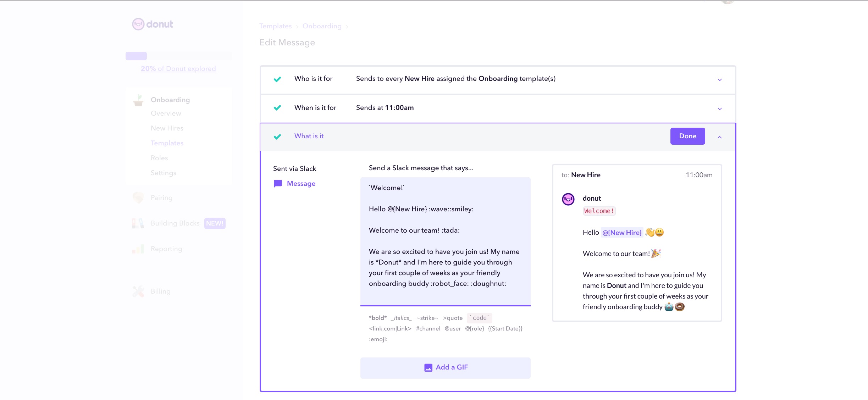The width and height of the screenshot is (868, 400).
Task: Click the green check beside When is it for
Action: 277,108
